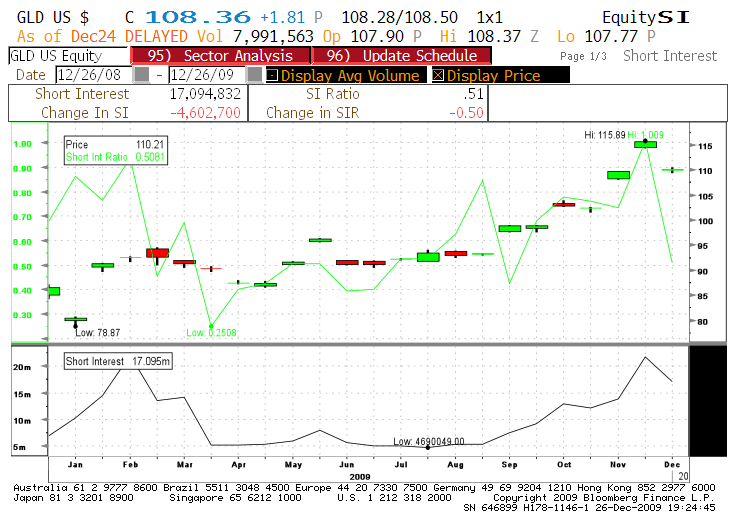Click the Low: 0.2508 ratio marker label

coord(211,333)
